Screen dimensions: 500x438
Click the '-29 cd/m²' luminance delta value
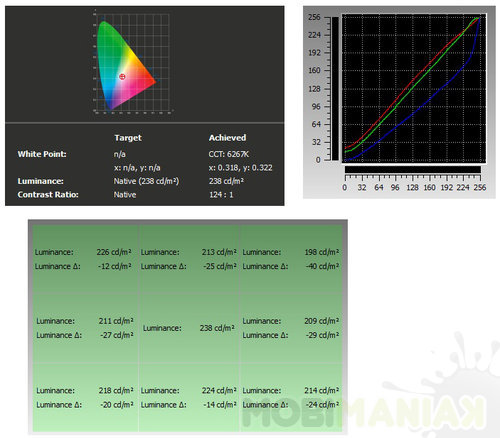click(x=322, y=335)
